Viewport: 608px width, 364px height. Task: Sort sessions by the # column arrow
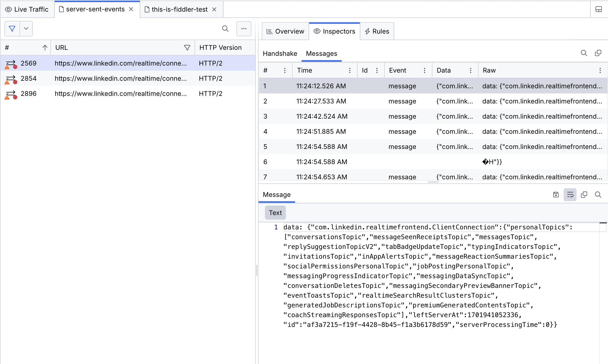pos(45,48)
